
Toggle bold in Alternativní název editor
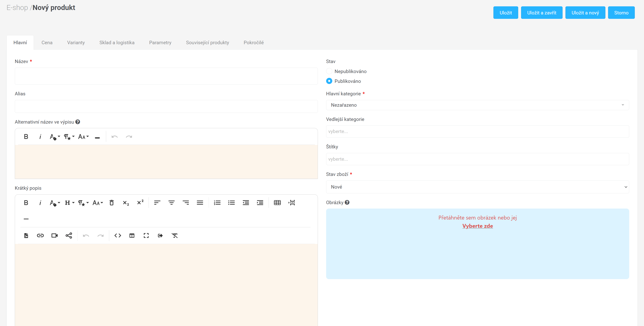26,137
